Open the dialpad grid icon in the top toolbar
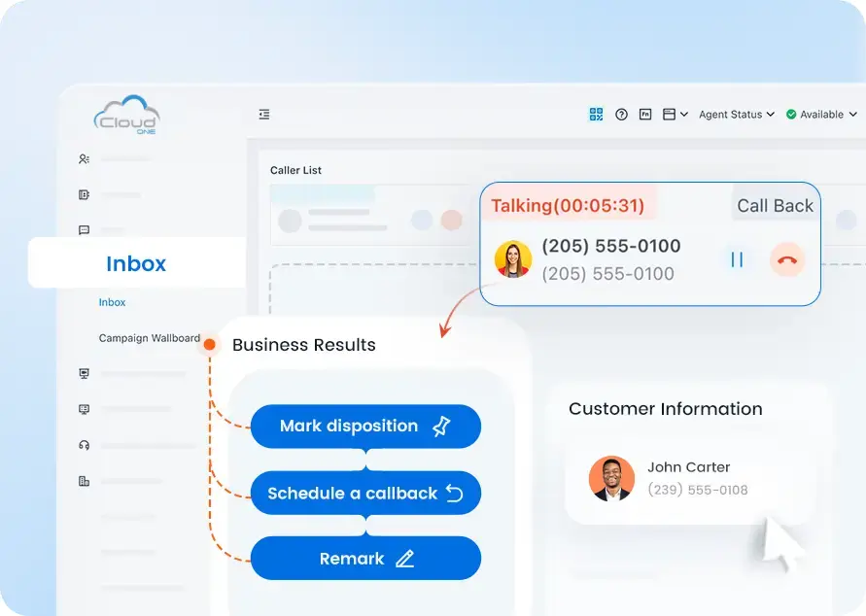 pos(596,114)
